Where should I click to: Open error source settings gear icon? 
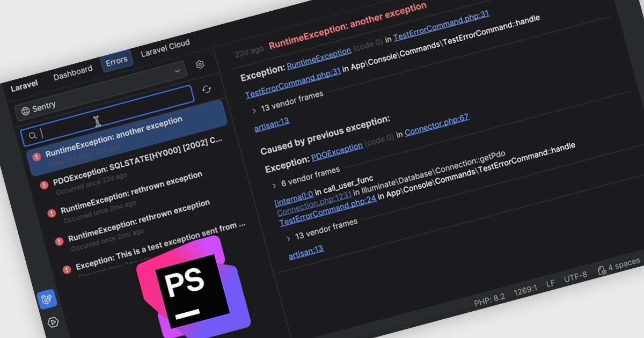[200, 64]
